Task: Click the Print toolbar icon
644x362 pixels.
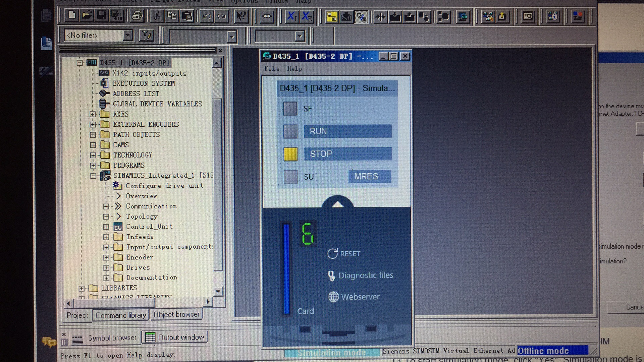Action: click(x=137, y=16)
